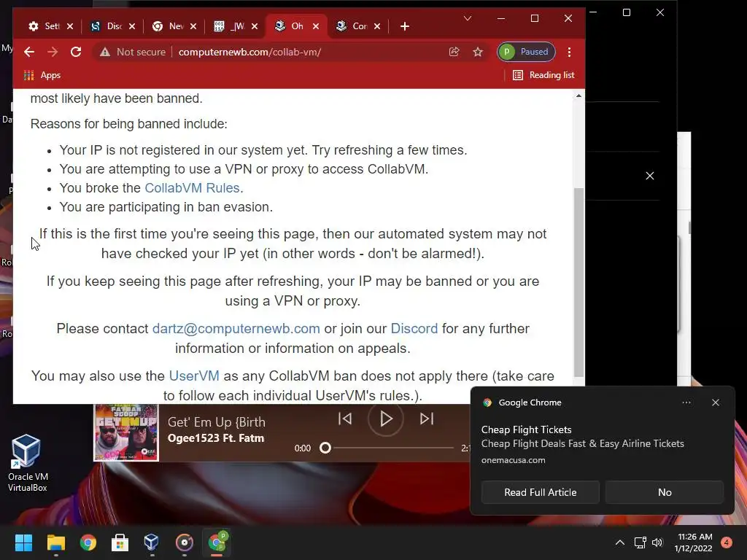747x560 pixels.
Task: Close the active Oh tab
Action: click(x=315, y=26)
